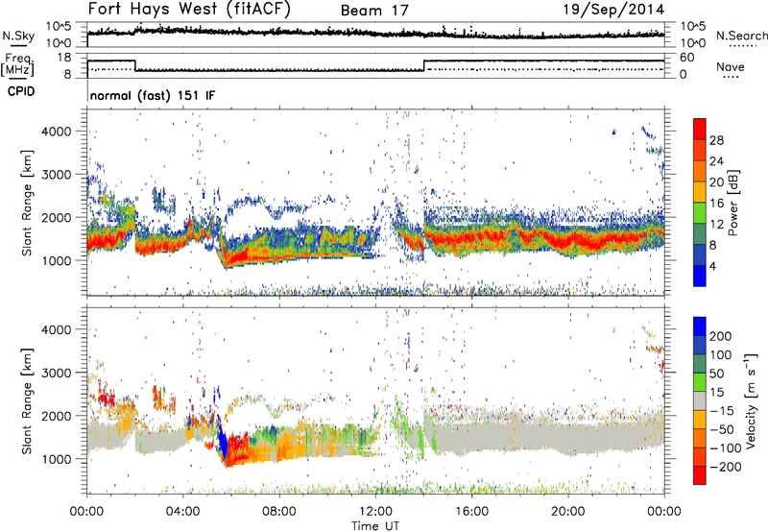This screenshot has height=532, width=768.
Task: Click the '28' tick on power colorbar
Action: [716, 140]
